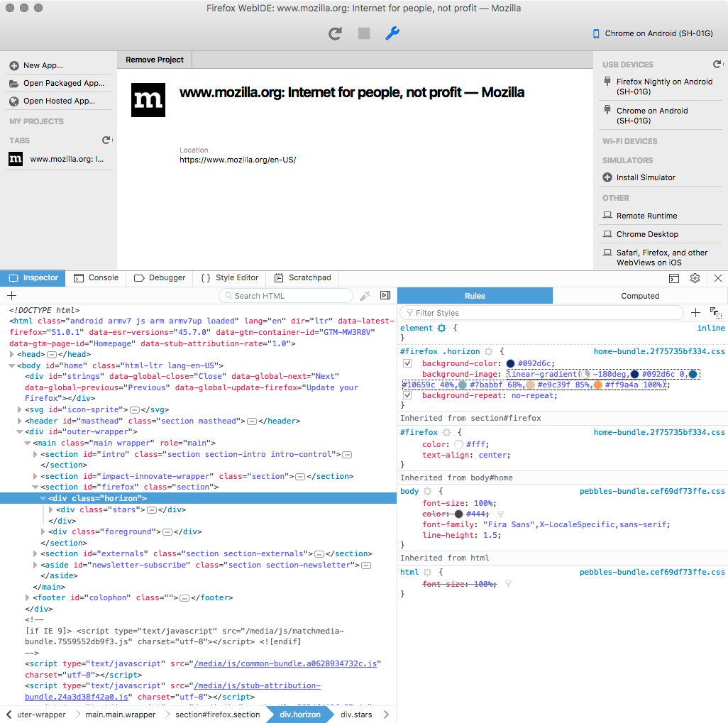The width and height of the screenshot is (728, 723).
Task: Disable the background-color property checkbox
Action: coord(407,363)
